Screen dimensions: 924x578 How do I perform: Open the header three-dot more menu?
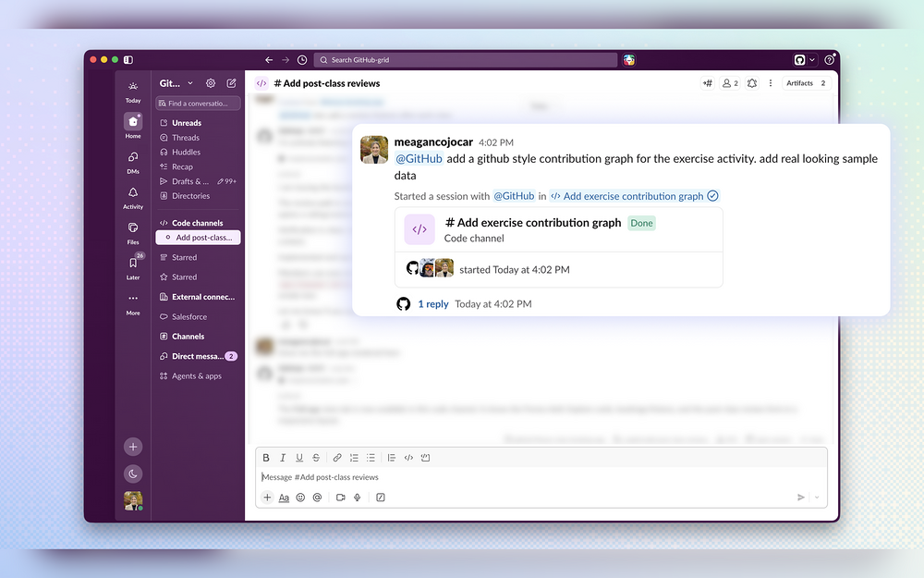(x=771, y=83)
